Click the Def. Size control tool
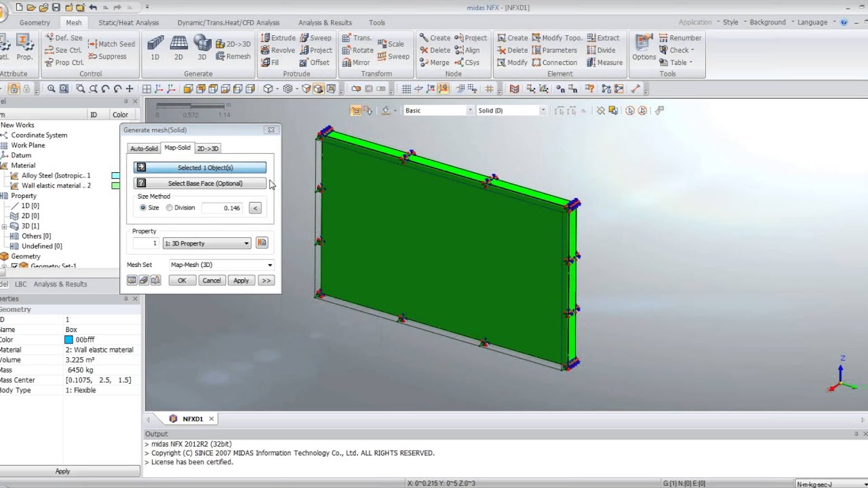 tap(64, 38)
